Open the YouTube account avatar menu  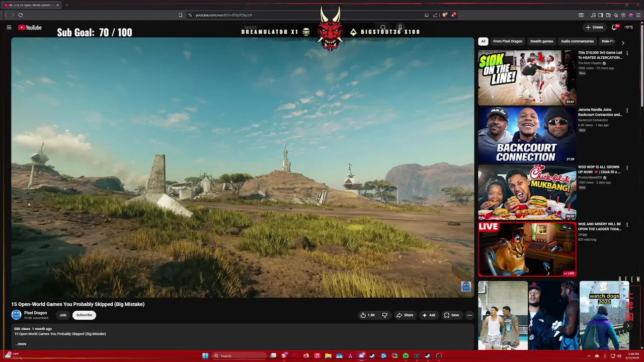pos(628,27)
